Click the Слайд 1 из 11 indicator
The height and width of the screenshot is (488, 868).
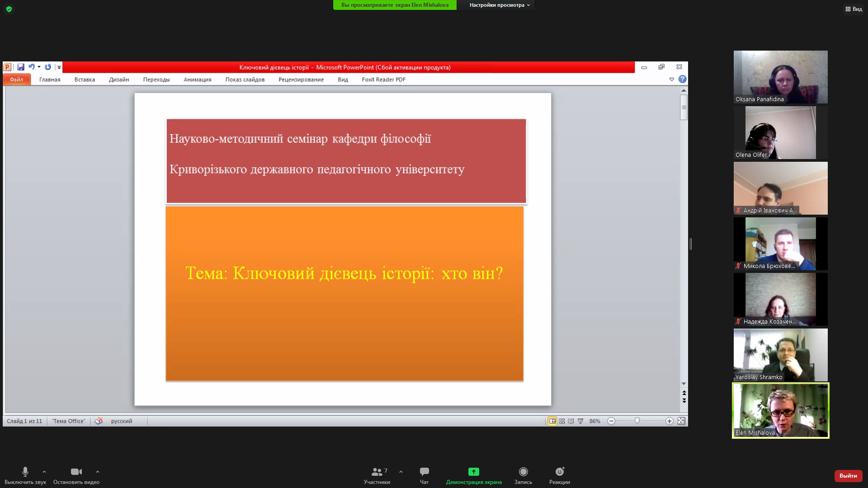(24, 421)
